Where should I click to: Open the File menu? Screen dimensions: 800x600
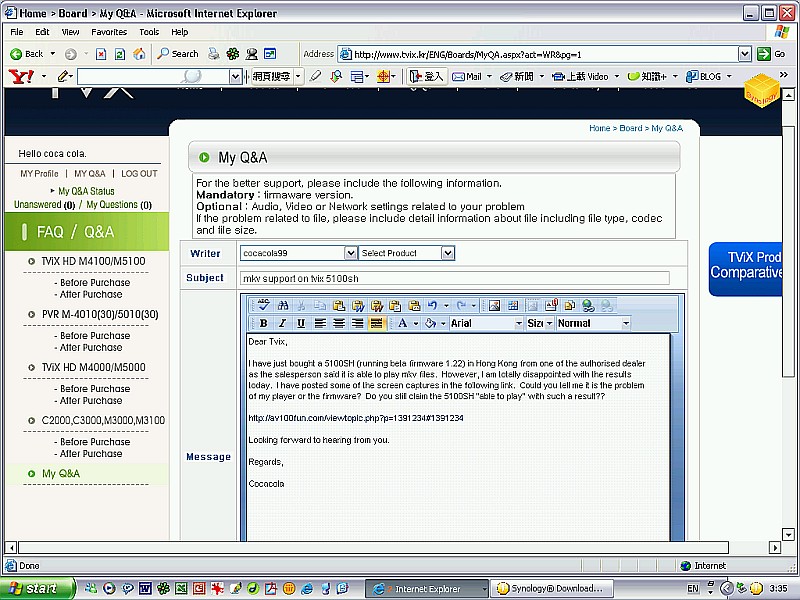click(17, 32)
